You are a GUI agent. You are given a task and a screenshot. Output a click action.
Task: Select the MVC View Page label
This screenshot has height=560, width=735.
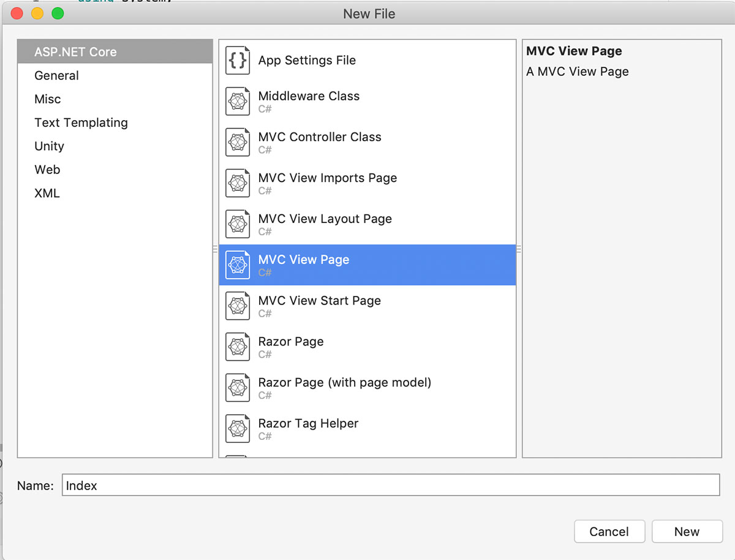tap(304, 260)
